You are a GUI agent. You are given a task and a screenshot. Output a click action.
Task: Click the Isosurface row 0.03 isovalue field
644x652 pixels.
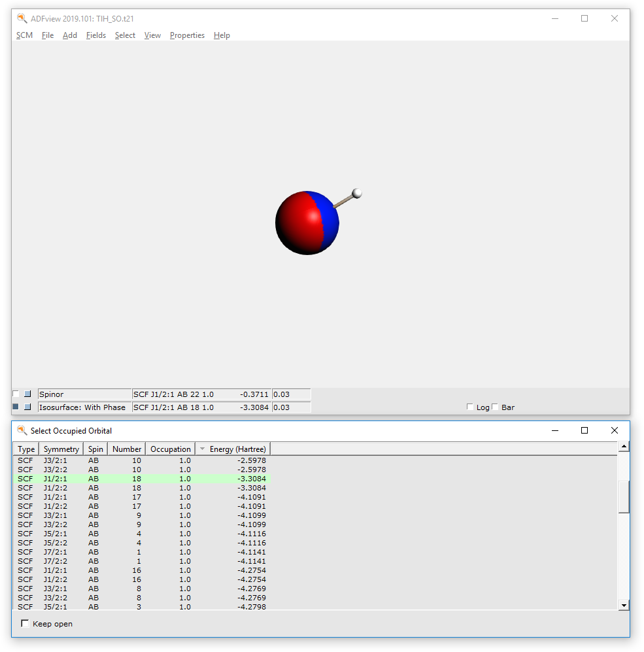[x=291, y=407]
